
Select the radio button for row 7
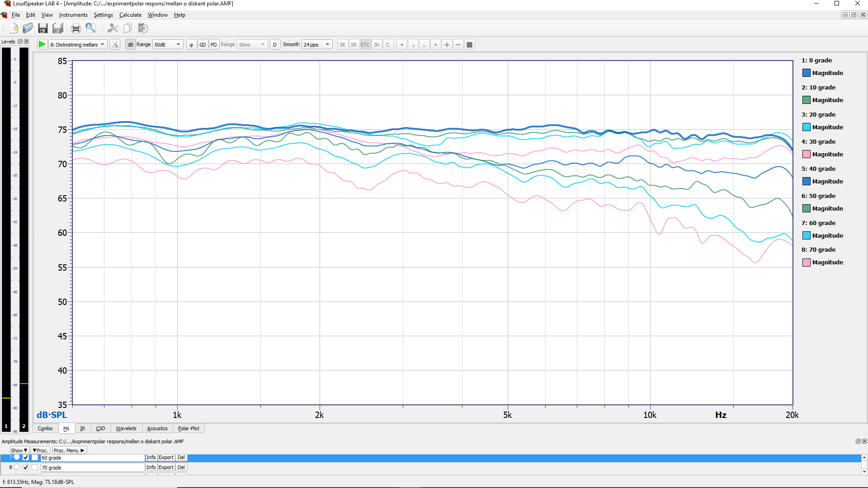pyautogui.click(x=17, y=457)
